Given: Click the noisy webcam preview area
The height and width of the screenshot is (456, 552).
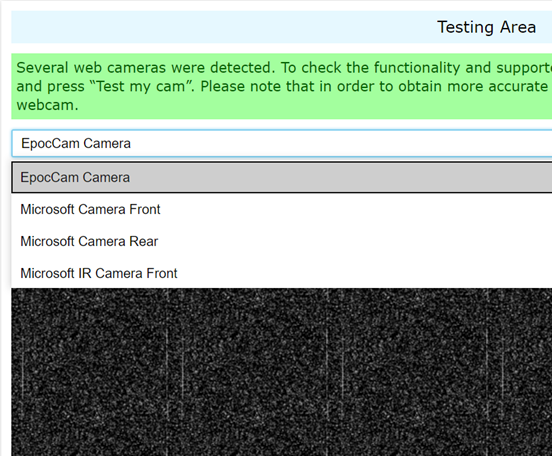Looking at the screenshot, I should (282, 372).
